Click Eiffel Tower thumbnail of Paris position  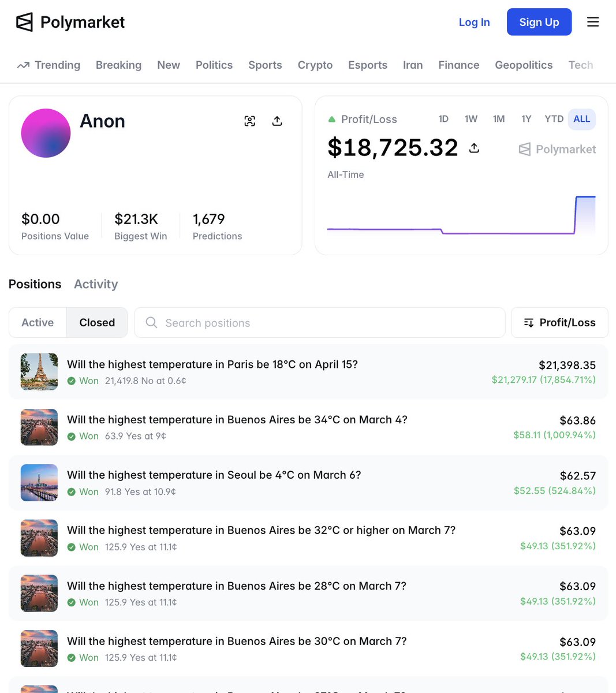point(39,372)
